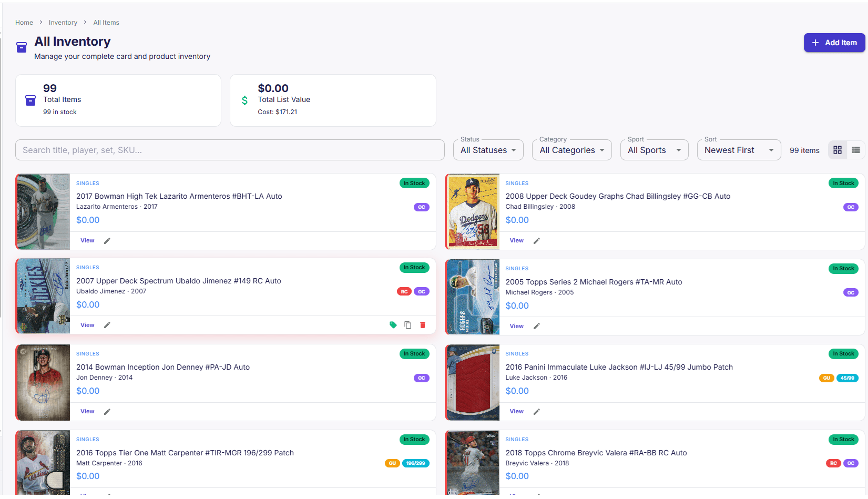Image resolution: width=868 pixels, height=499 pixels.
Task: Click GU badge on Matt Carpenter card
Action: pos(392,463)
